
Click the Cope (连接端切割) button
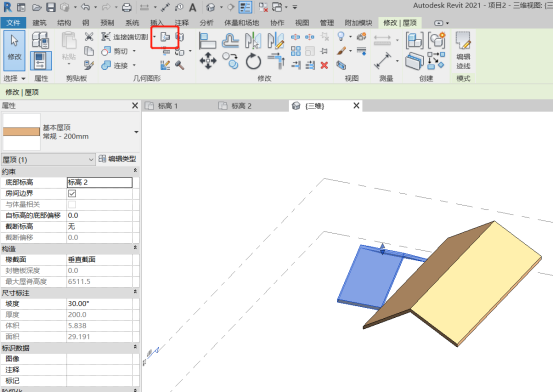point(124,37)
